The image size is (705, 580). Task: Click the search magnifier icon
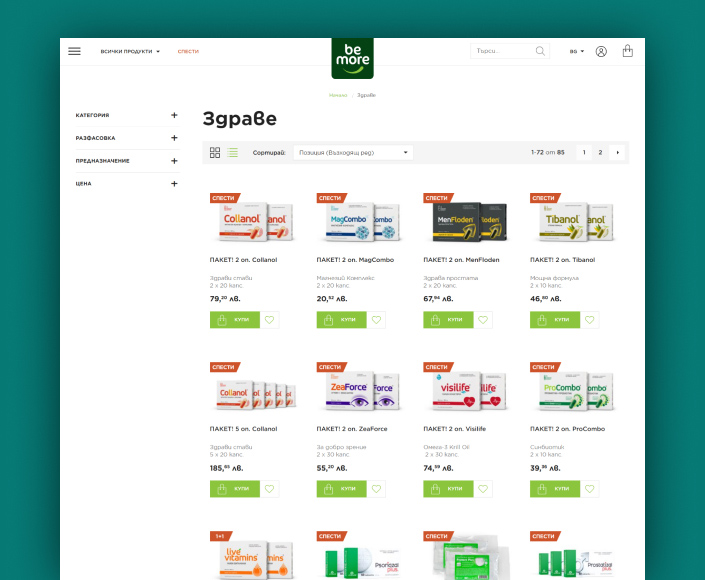point(540,51)
